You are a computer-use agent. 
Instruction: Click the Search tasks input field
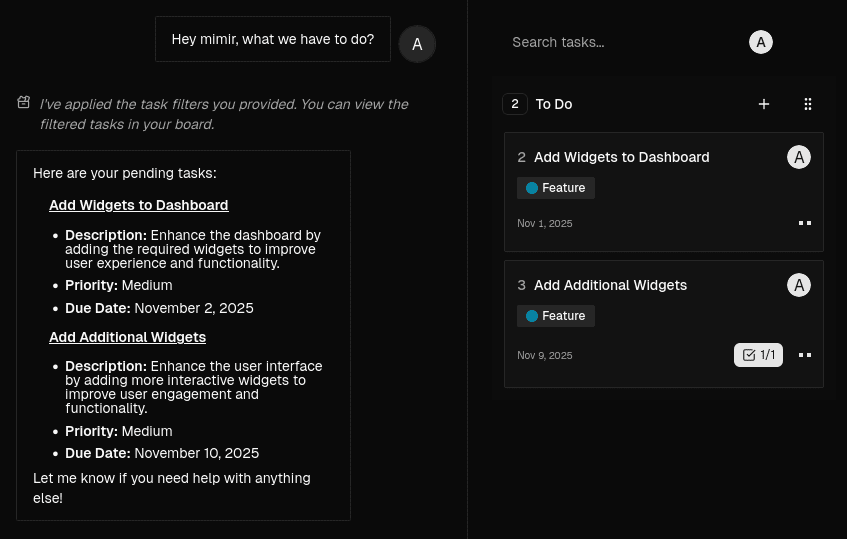[x=620, y=42]
